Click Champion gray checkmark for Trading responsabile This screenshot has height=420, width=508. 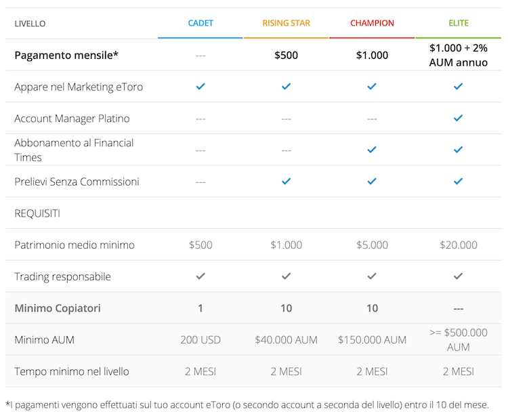pyautogui.click(x=372, y=276)
